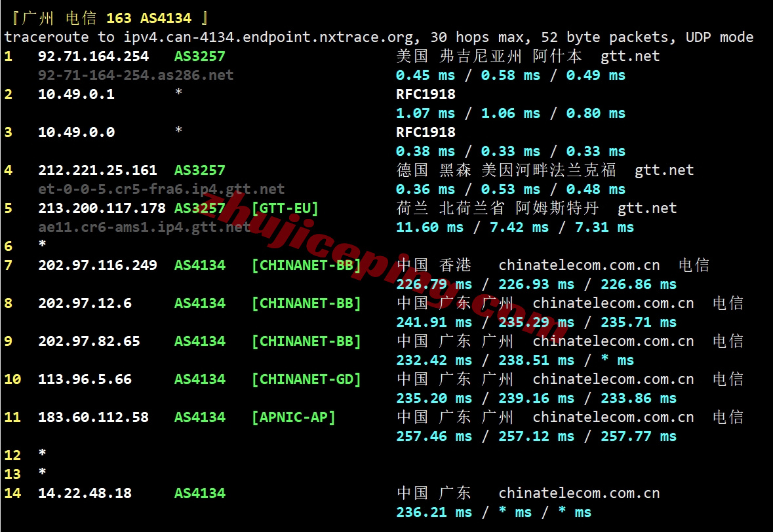Click the final hop IP 14.22.48.18
Image resolution: width=773 pixels, height=532 pixels.
(85, 493)
